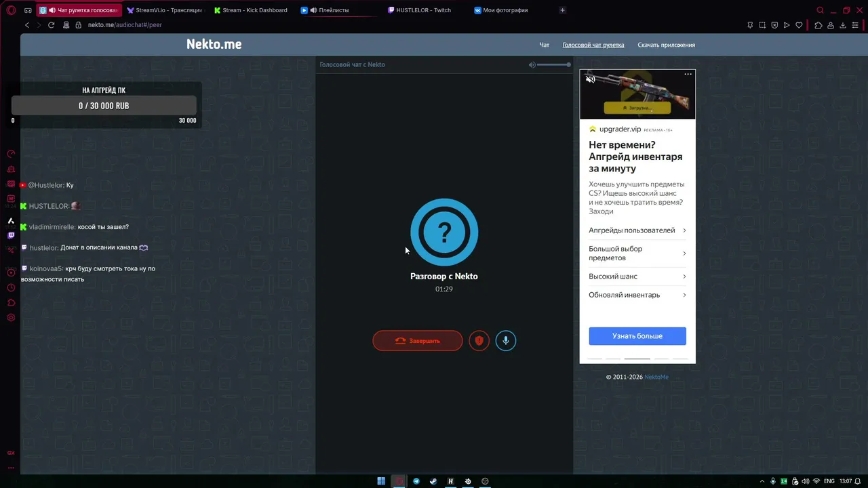The image size is (868, 488).
Task: Open the browser downloads
Action: pyautogui.click(x=843, y=25)
